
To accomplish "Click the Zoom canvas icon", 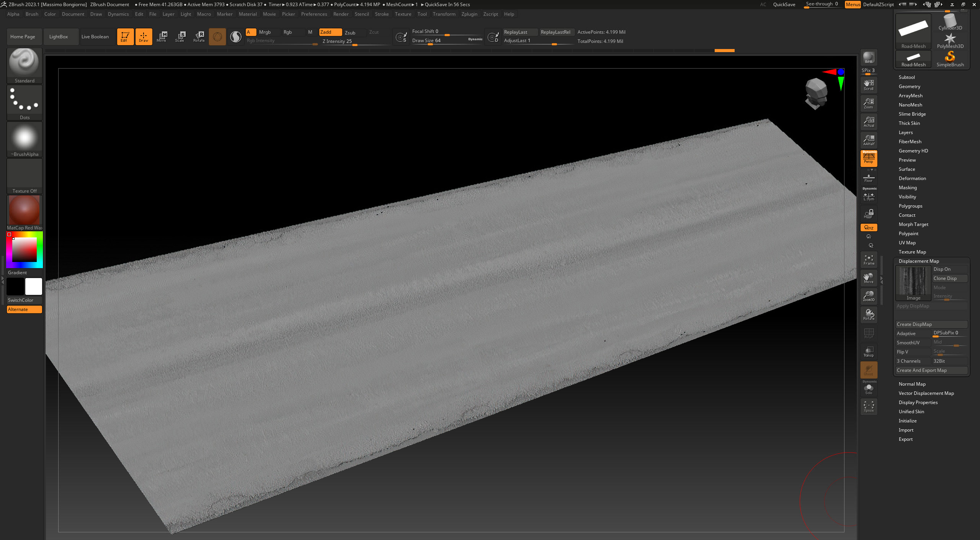I will click(869, 103).
